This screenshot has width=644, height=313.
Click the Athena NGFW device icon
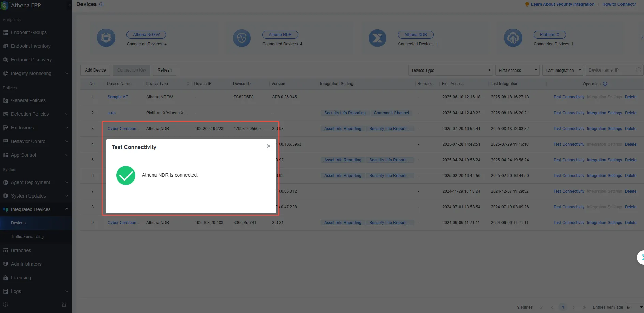click(x=106, y=38)
